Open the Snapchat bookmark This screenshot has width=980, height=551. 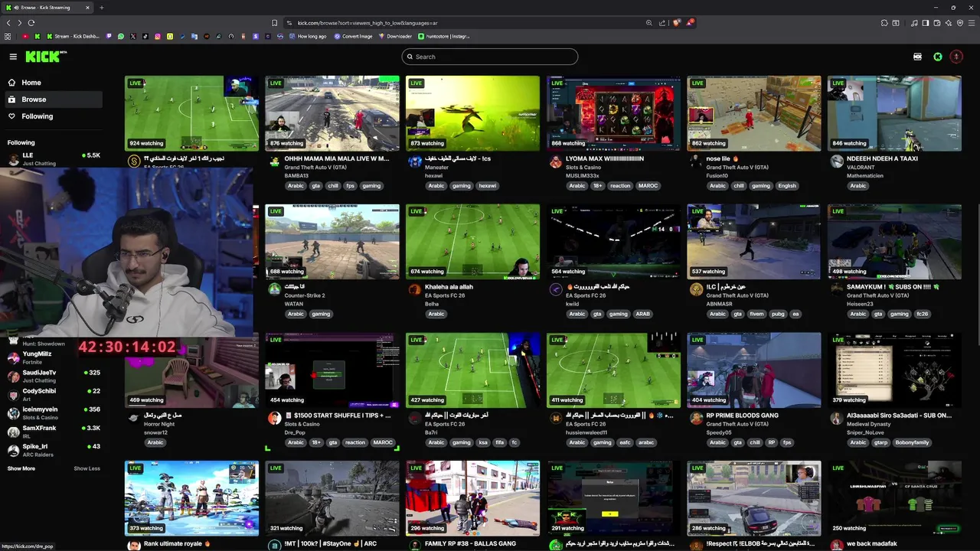pos(170,36)
